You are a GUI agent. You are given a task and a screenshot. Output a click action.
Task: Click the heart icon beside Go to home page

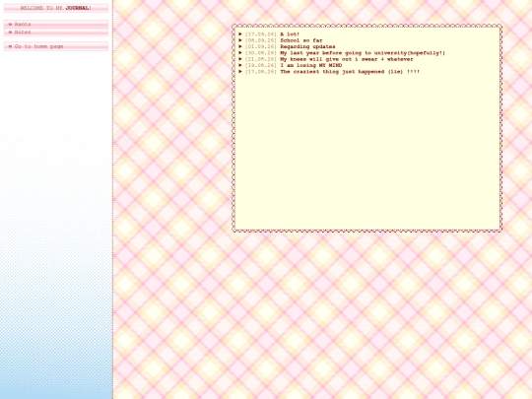[x=10, y=46]
